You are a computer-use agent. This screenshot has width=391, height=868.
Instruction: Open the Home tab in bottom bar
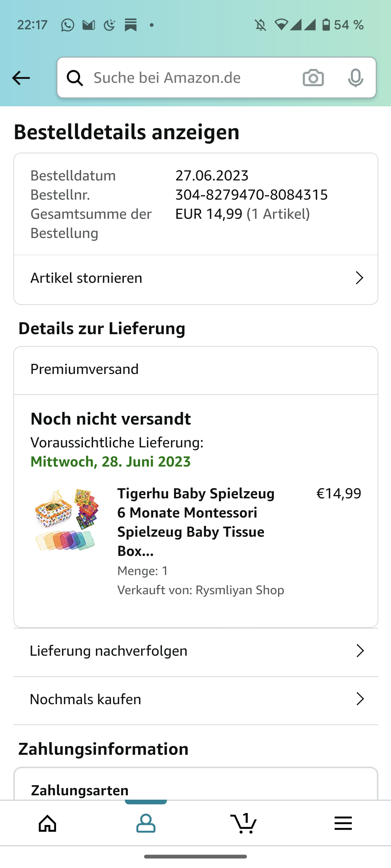[48, 824]
